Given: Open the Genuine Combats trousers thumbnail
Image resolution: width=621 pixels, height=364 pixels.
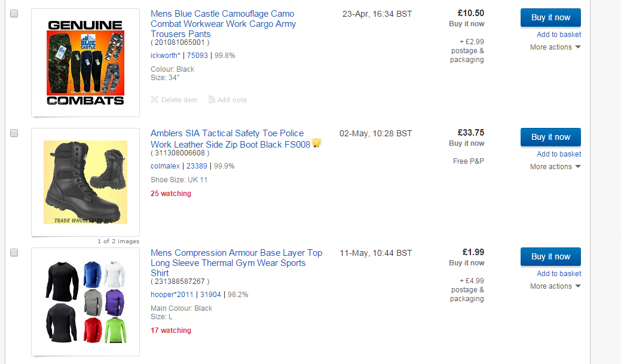Looking at the screenshot, I should pos(85,63).
